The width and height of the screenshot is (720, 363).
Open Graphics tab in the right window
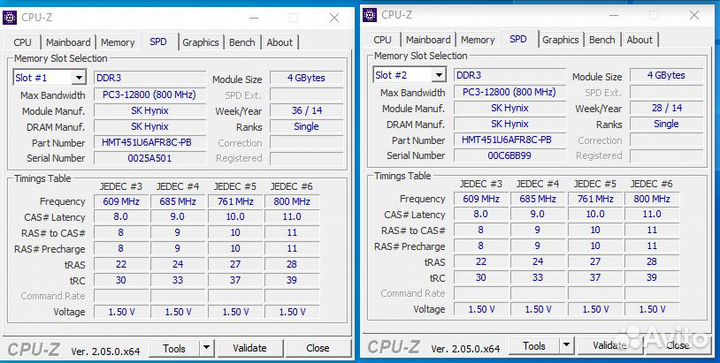click(x=560, y=39)
